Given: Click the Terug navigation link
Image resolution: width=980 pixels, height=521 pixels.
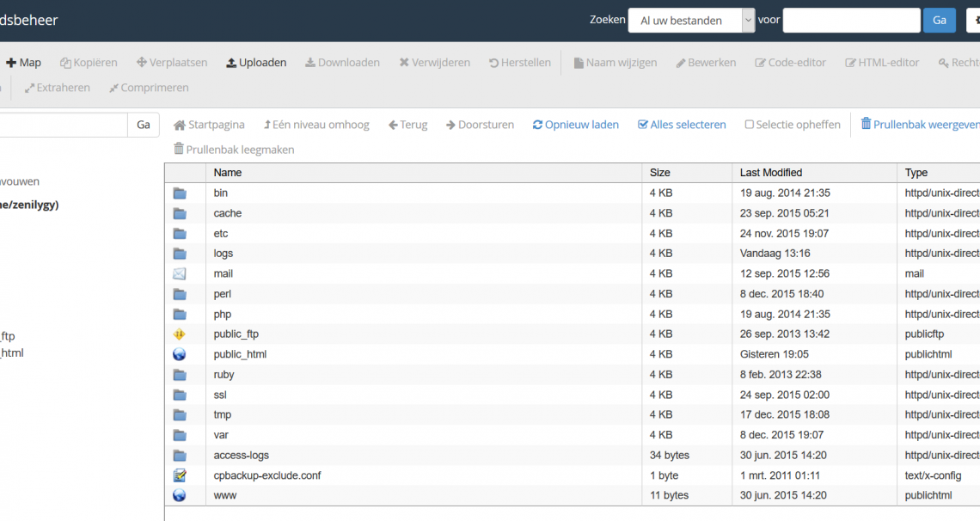Looking at the screenshot, I should point(408,125).
